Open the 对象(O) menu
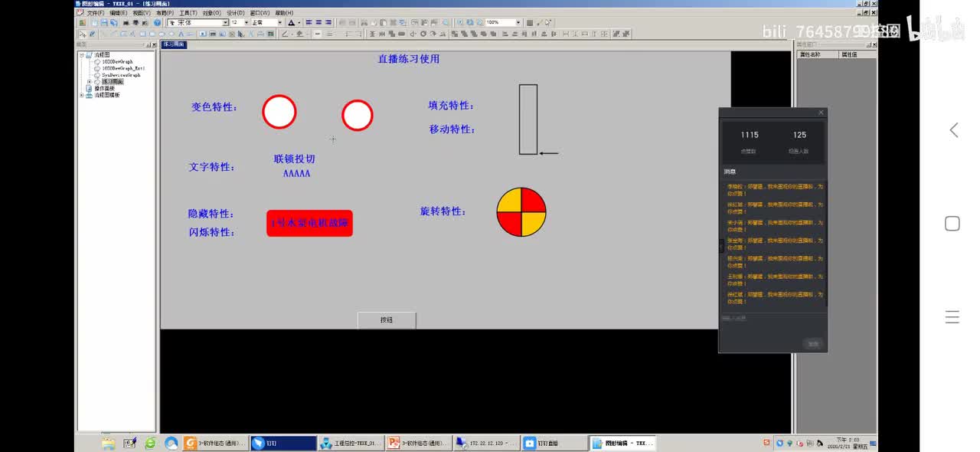The width and height of the screenshot is (980, 452). point(211,13)
